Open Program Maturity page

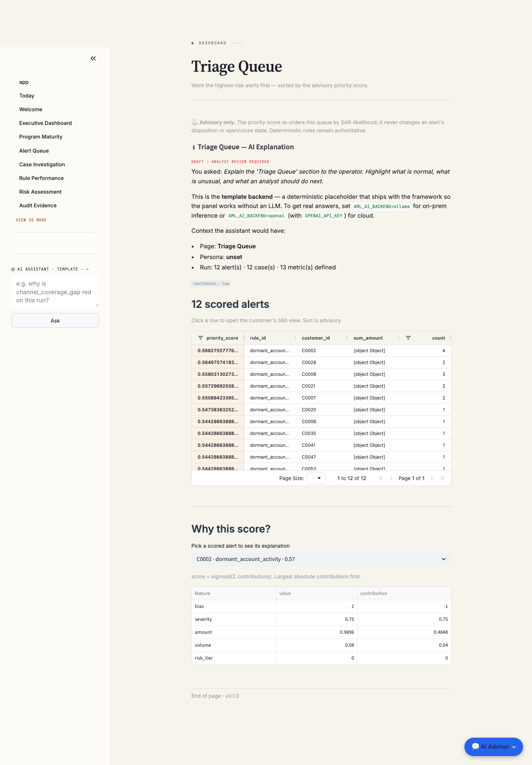41,137
